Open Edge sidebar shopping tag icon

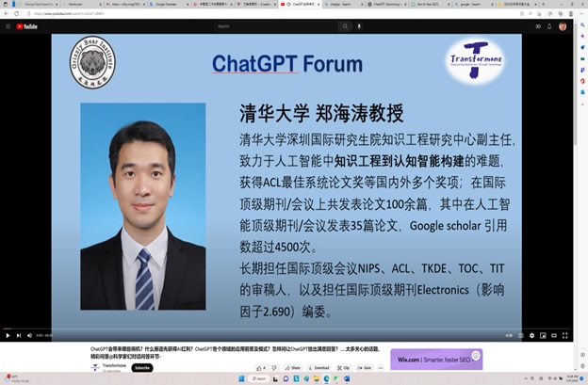582,47
